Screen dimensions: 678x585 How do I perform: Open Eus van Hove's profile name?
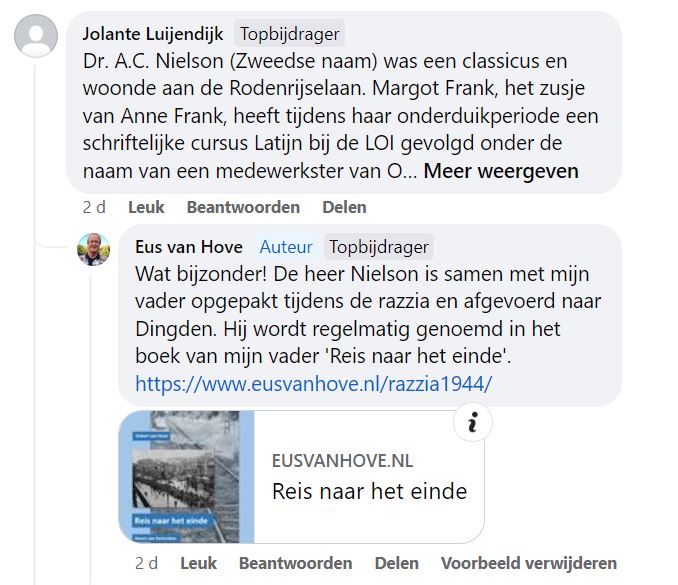pos(189,247)
